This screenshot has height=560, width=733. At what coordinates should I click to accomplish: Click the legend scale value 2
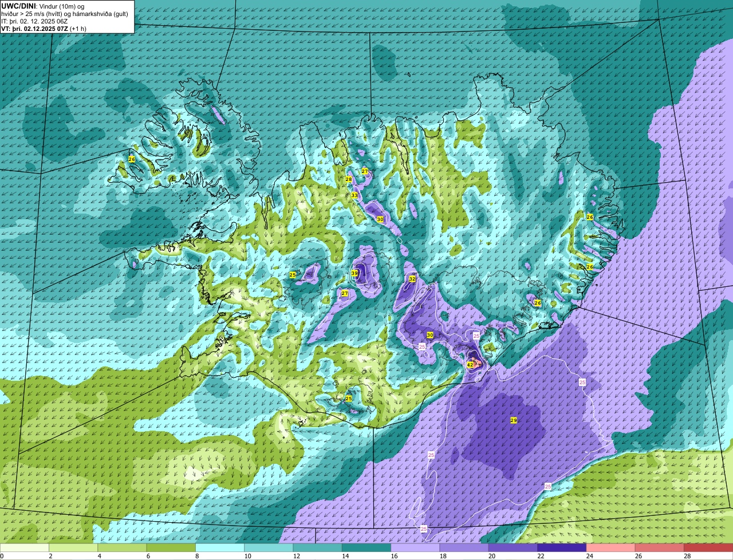[x=50, y=556]
